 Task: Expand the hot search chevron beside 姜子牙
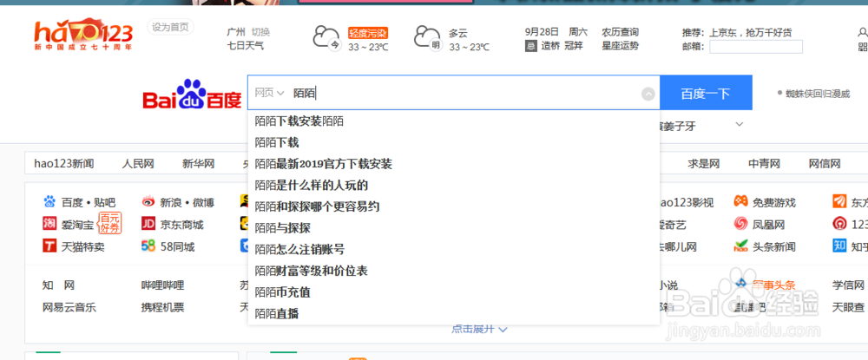point(739,124)
